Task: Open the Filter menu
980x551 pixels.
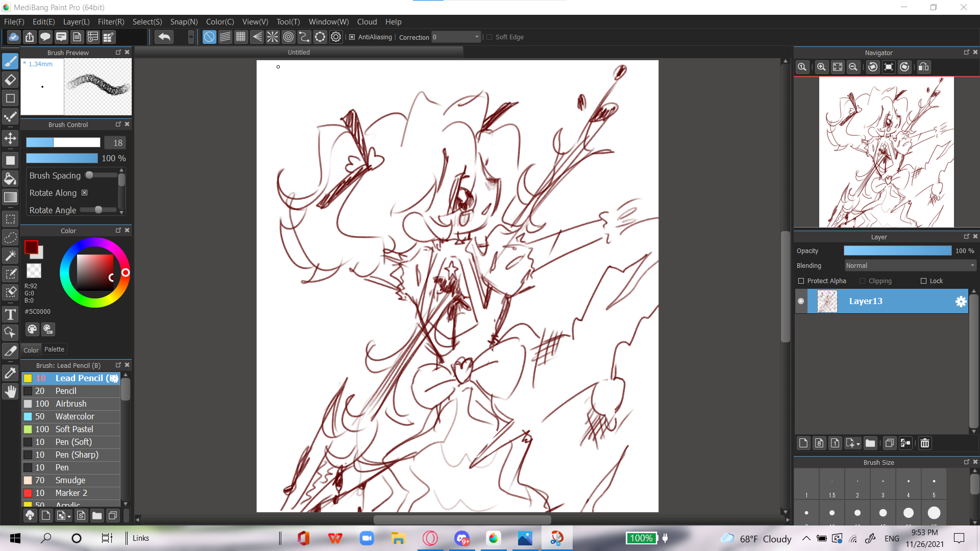Action: (x=111, y=22)
